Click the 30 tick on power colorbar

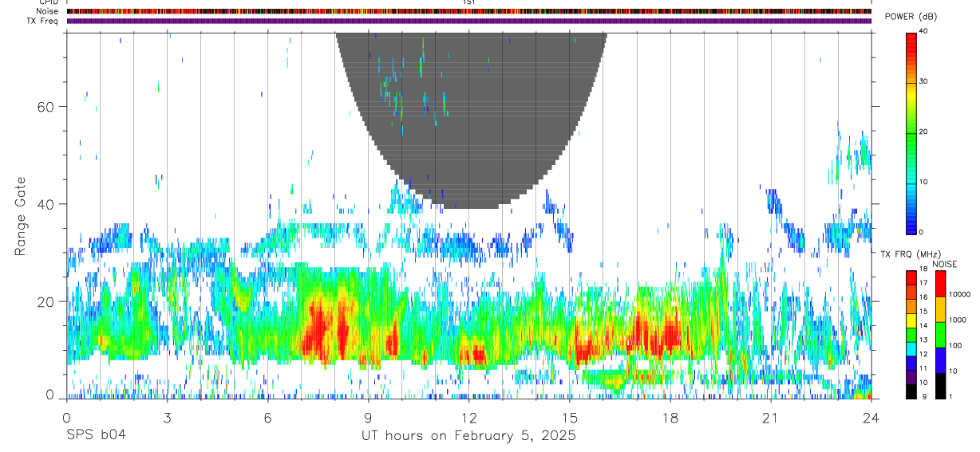(924, 81)
